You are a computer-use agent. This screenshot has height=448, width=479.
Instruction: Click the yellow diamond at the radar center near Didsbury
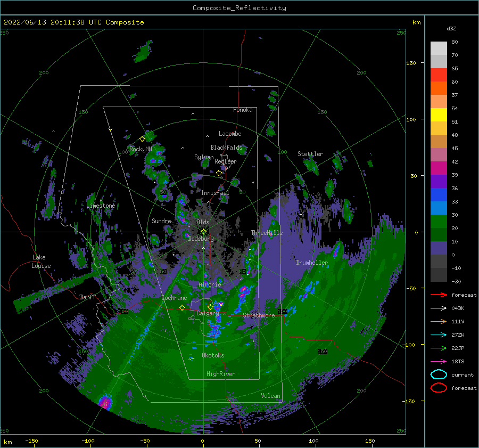point(203,232)
